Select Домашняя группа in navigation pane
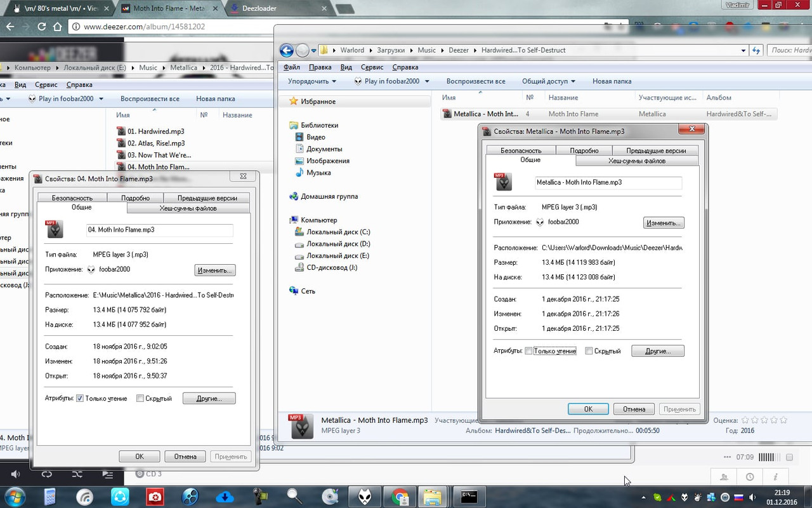The image size is (812, 508). (x=329, y=196)
